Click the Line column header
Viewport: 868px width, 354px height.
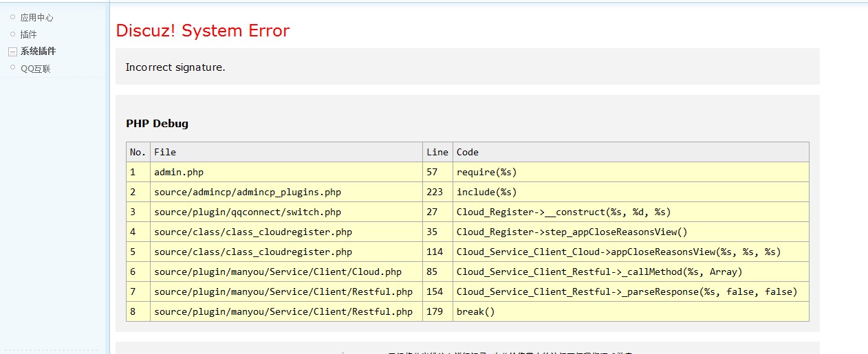tap(437, 152)
